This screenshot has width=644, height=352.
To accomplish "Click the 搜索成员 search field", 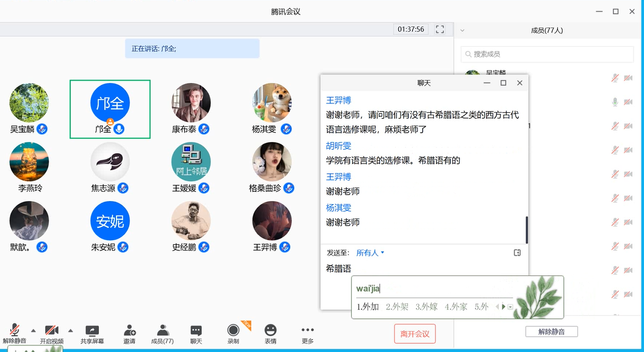I will click(x=547, y=54).
